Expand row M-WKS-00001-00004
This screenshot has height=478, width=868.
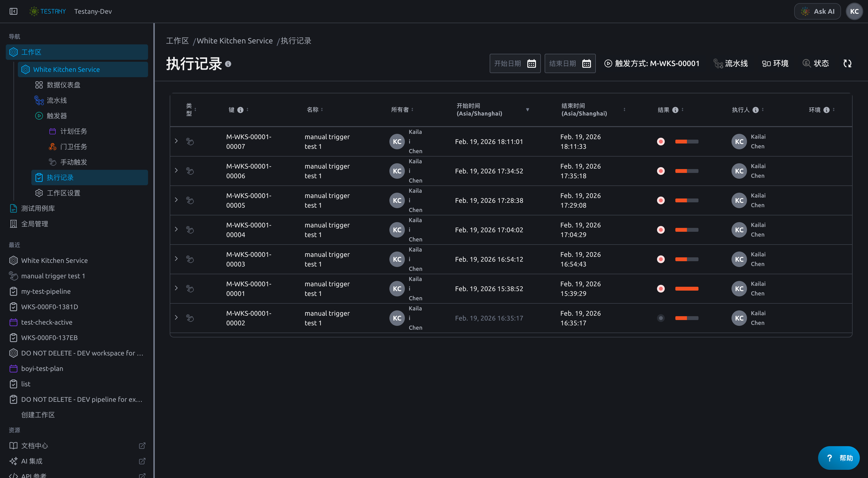[176, 229]
